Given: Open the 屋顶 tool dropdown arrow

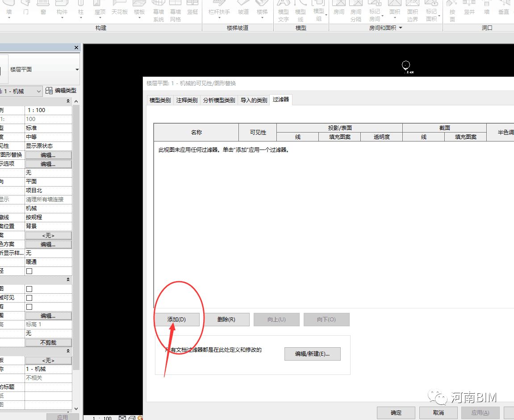Looking at the screenshot, I should [x=100, y=18].
